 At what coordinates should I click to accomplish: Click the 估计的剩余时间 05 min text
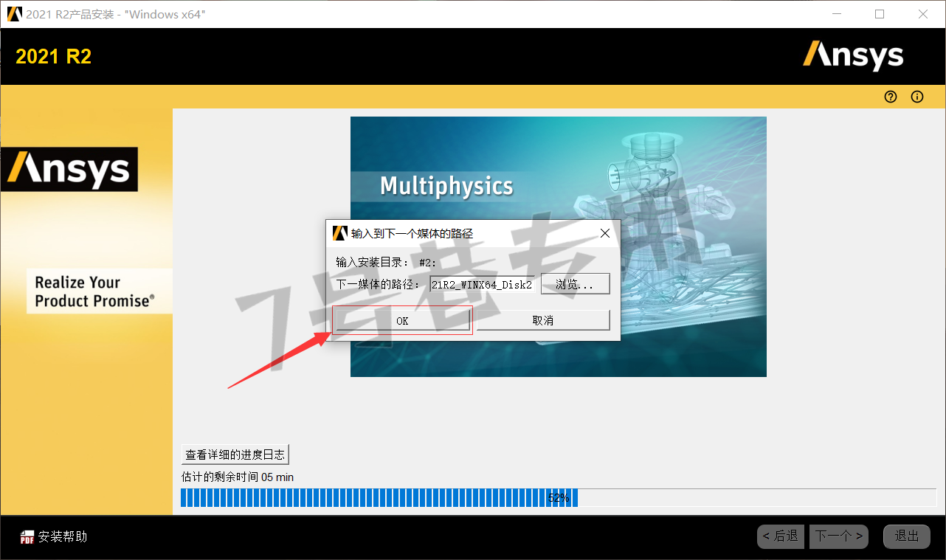[238, 477]
